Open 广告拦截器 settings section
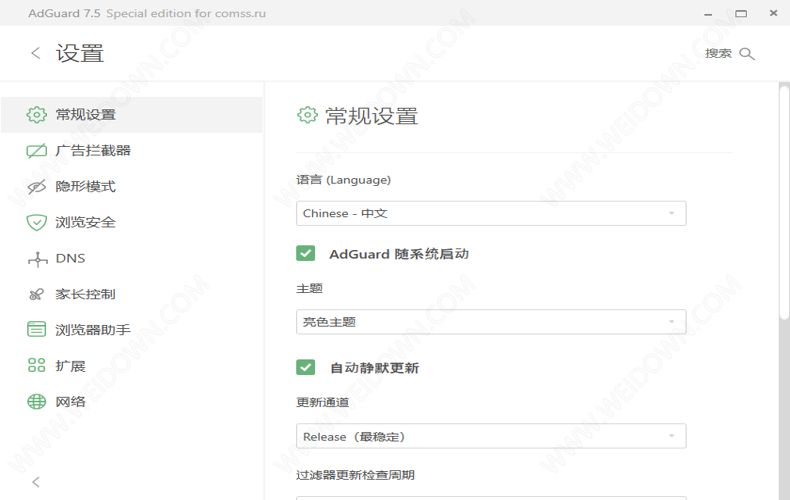This screenshot has width=790, height=500. point(131,151)
